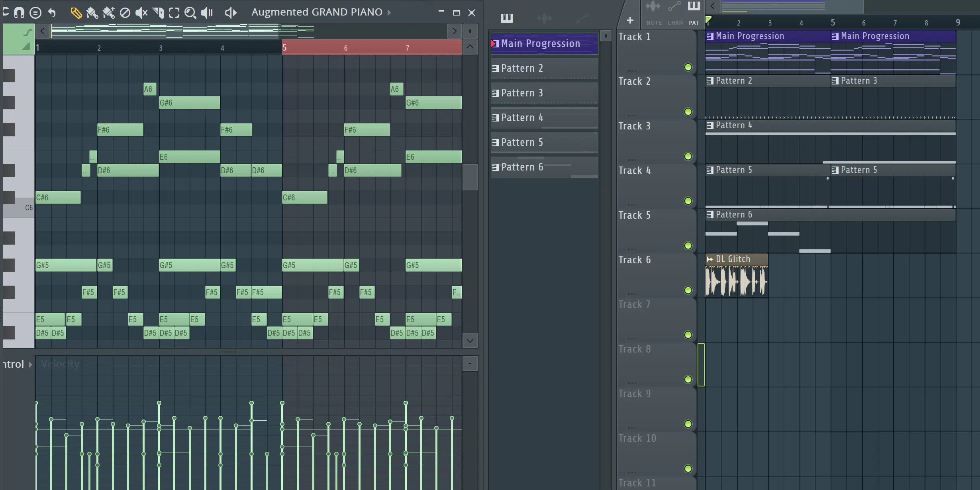Screen dimensions: 980x490
Task: Collapse event editor with the minus button
Action: [x=470, y=363]
